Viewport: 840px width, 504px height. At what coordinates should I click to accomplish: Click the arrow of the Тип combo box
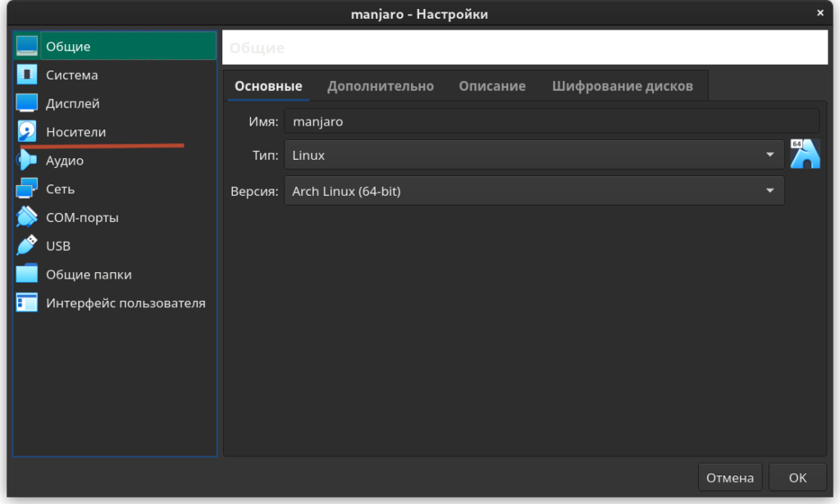pos(769,155)
